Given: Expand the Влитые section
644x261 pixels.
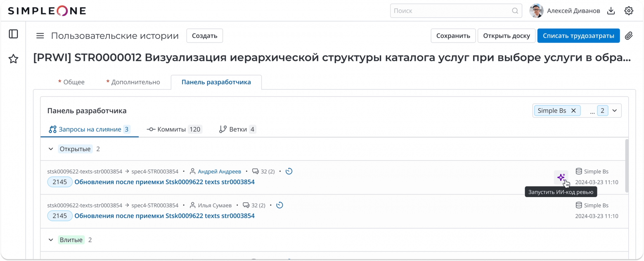Looking at the screenshot, I should 50,240.
